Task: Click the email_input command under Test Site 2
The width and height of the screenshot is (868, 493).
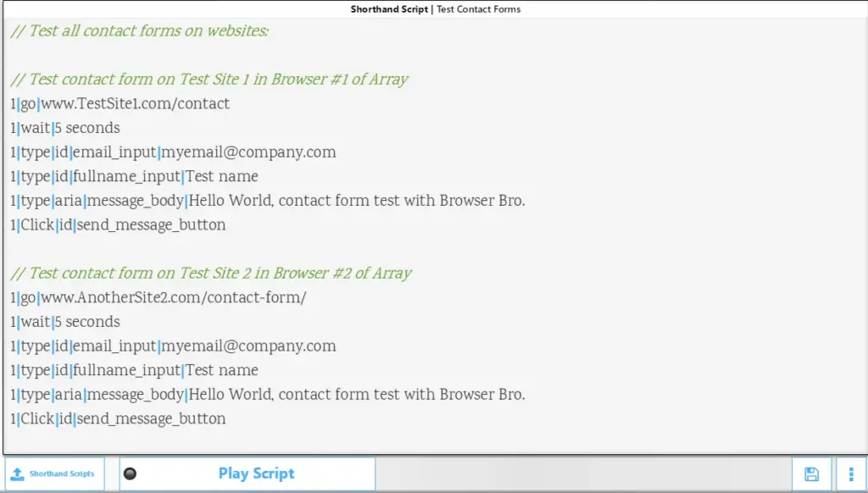Action: click(x=172, y=346)
